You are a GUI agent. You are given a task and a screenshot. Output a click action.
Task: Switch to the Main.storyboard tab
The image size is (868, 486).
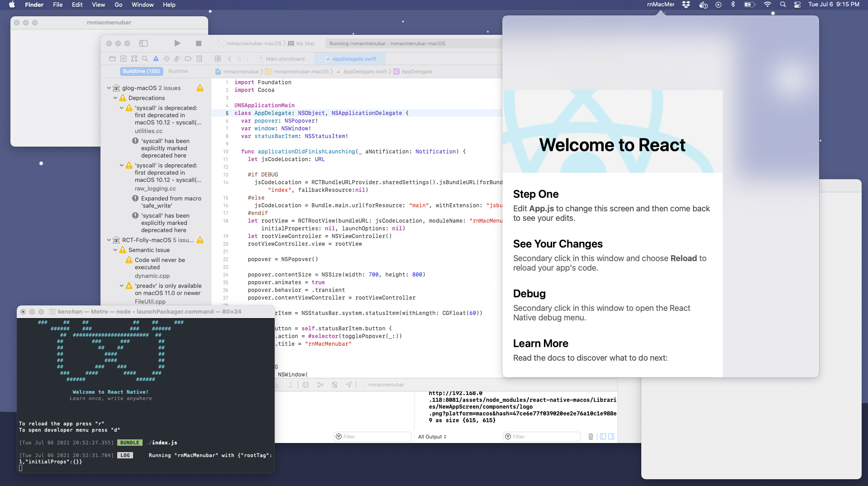coord(282,59)
